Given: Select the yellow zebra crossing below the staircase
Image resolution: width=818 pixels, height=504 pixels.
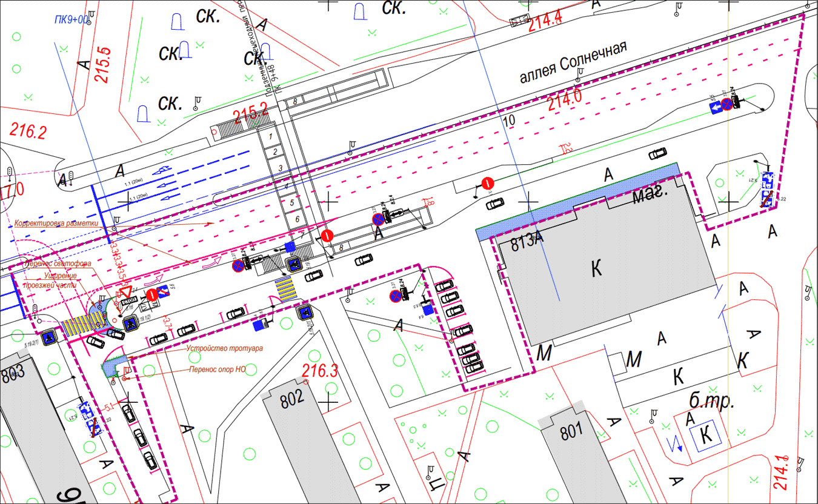Looking at the screenshot, I should (284, 289).
